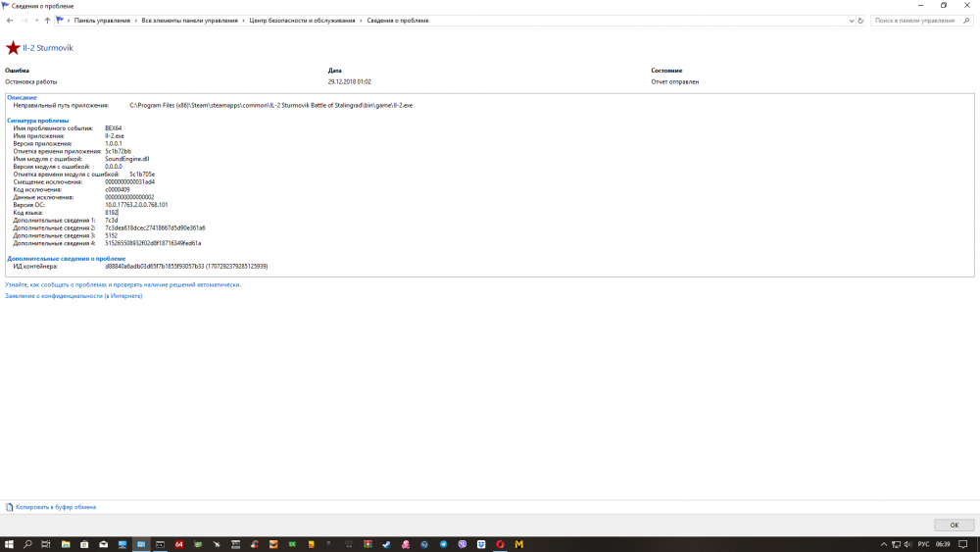Image resolution: width=980 pixels, height=552 pixels.
Task: Open Task View on taskbar
Action: coord(46,544)
